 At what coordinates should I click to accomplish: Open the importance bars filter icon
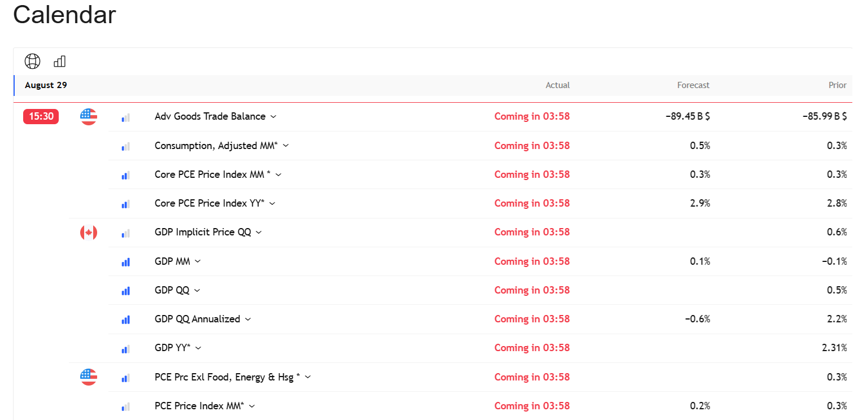click(59, 62)
